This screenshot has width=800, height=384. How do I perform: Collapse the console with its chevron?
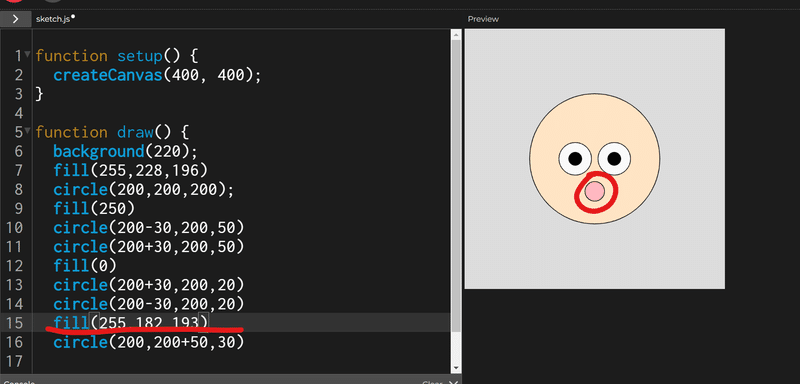[x=454, y=382]
